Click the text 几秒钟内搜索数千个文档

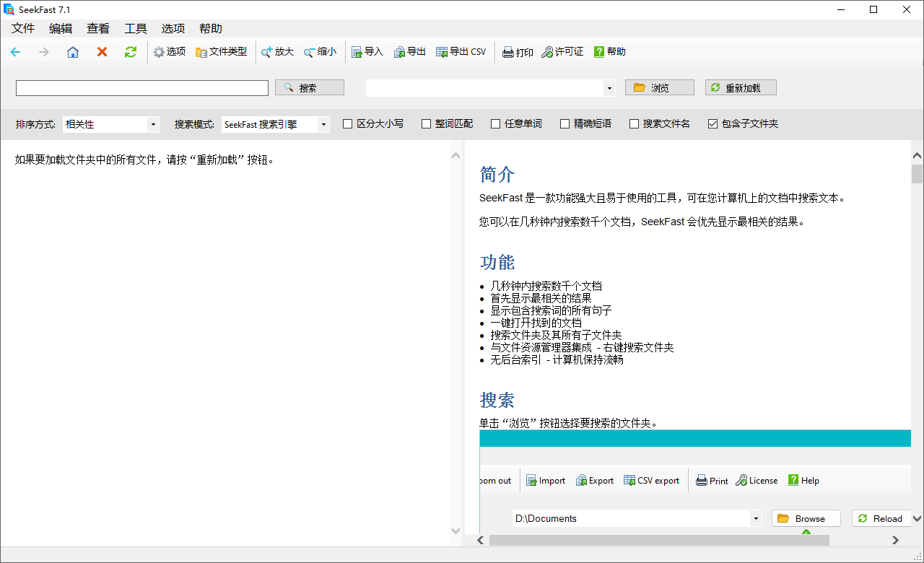[x=546, y=286]
